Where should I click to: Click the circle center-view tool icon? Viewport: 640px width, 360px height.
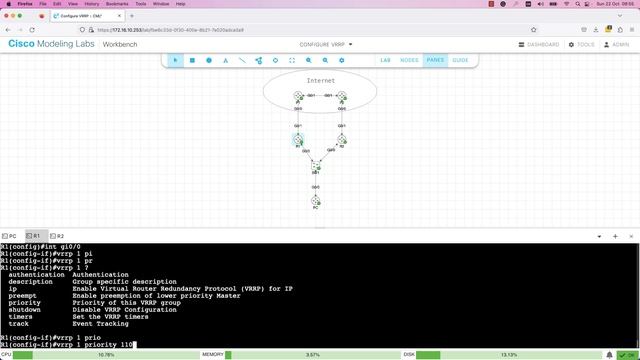point(276,60)
